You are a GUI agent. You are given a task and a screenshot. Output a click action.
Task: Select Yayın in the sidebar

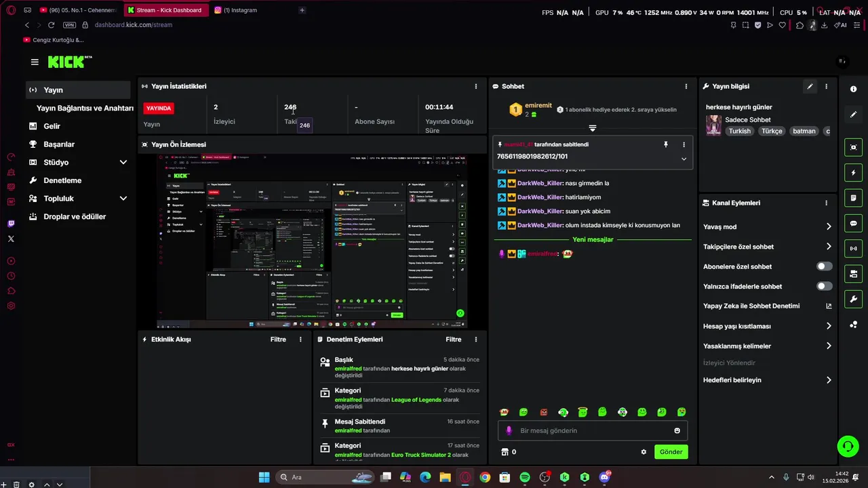coord(78,89)
